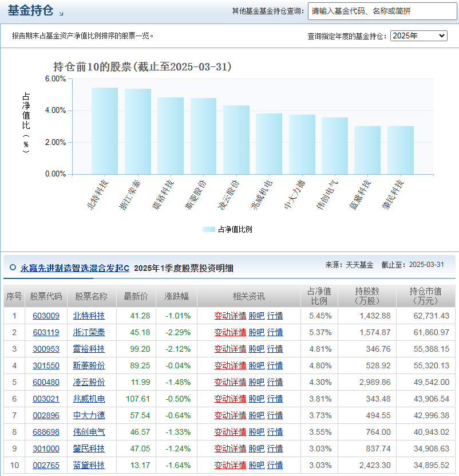Click the circle bullet icon before 永赢先进制造智选混合发起C
The image size is (459, 476).
point(13,267)
